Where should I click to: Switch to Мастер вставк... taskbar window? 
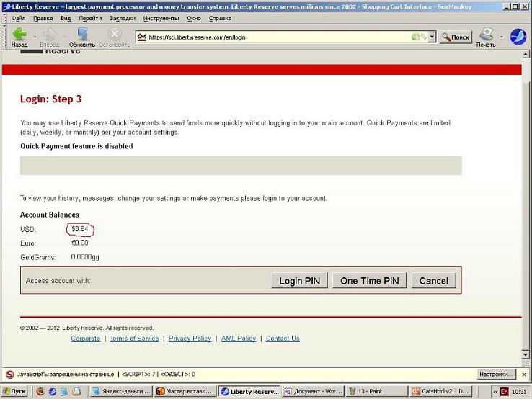point(185,391)
